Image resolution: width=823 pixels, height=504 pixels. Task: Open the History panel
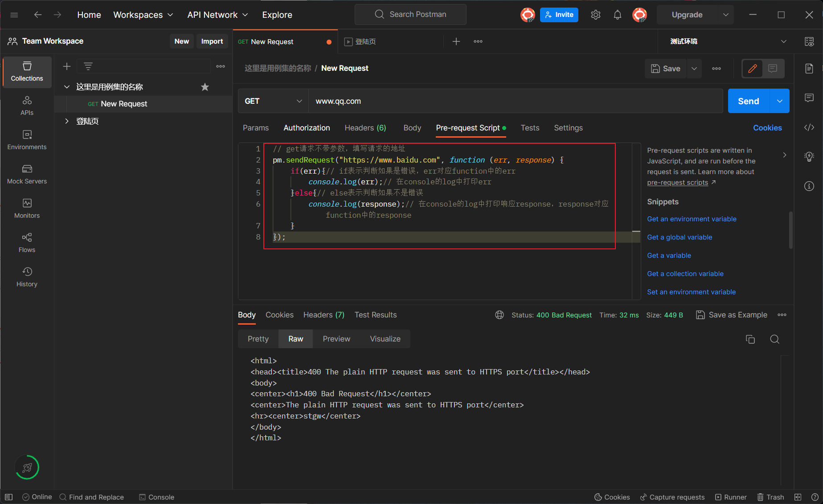pos(27,277)
